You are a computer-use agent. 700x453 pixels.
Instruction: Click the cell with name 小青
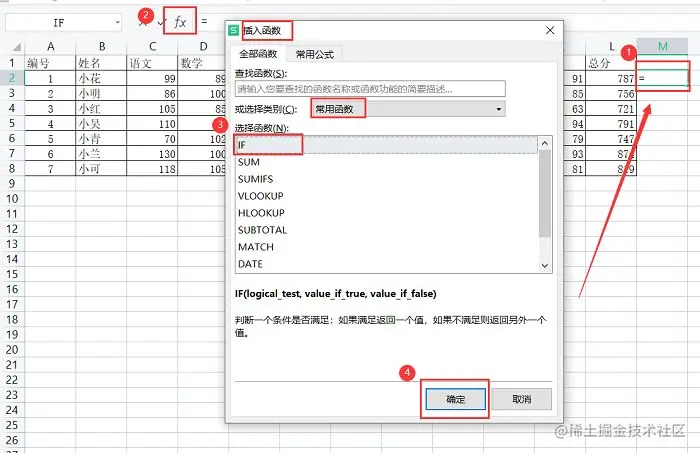[101, 139]
